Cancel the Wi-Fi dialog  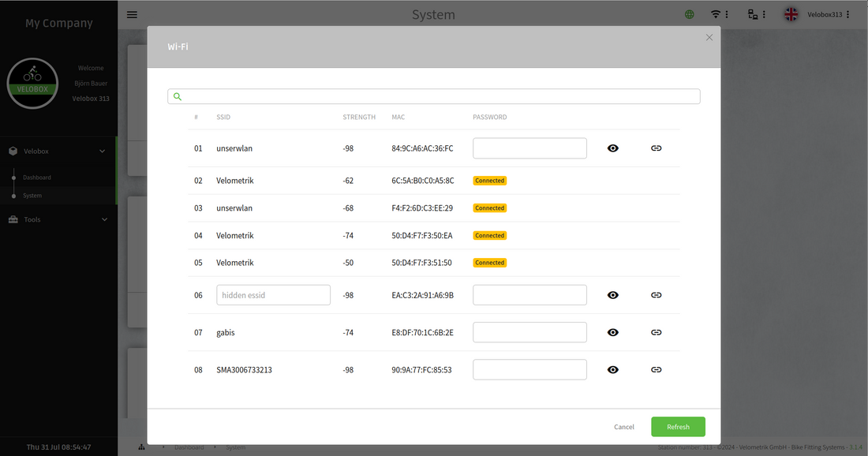coord(623,427)
